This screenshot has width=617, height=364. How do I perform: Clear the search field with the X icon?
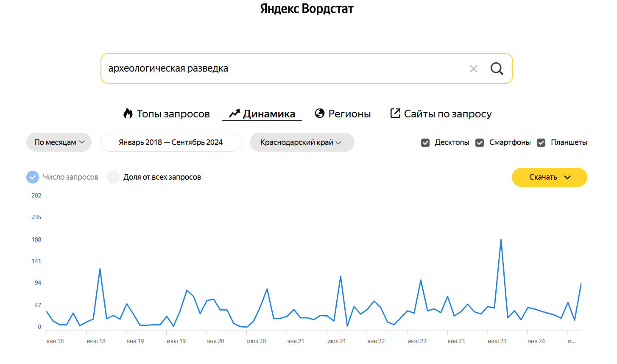[474, 69]
